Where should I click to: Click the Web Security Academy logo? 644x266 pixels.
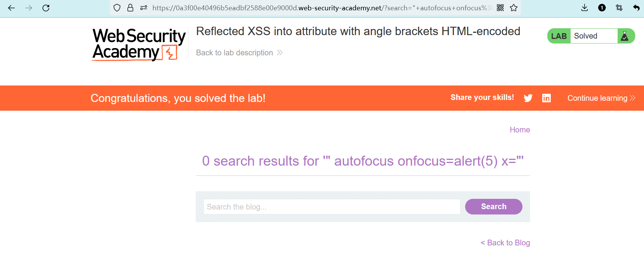139,44
